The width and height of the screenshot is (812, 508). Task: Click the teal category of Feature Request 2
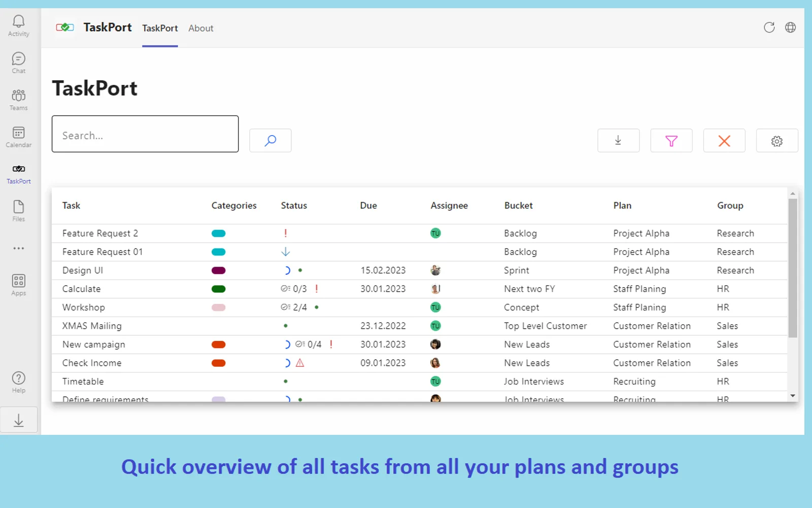pyautogui.click(x=219, y=234)
